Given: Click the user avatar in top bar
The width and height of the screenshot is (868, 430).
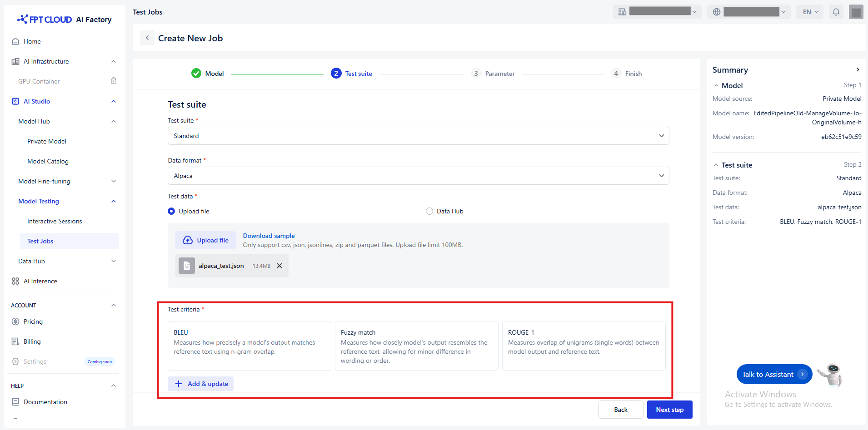Looking at the screenshot, I should point(856,12).
